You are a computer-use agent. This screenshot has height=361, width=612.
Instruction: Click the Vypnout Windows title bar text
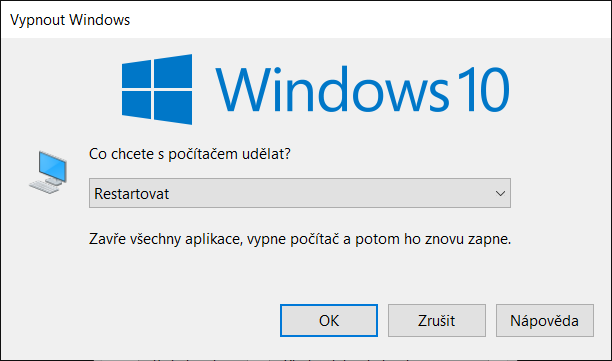[70, 20]
